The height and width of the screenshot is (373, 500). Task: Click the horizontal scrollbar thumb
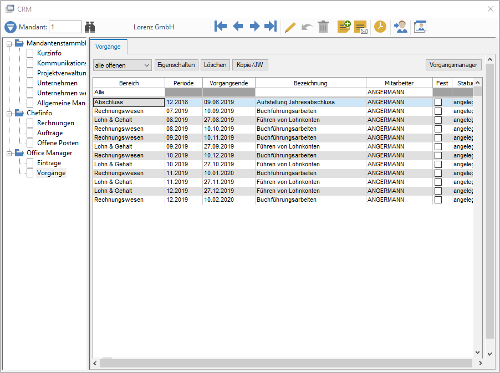tap(286, 363)
